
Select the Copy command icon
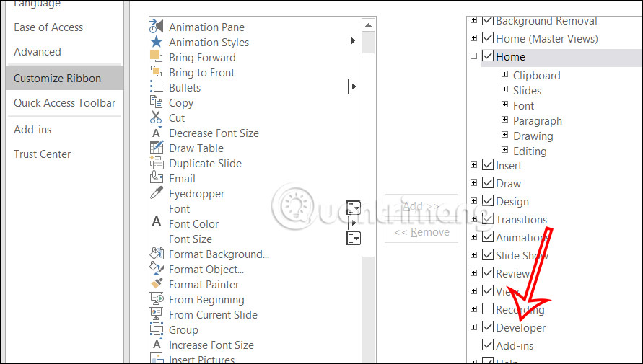click(x=156, y=102)
